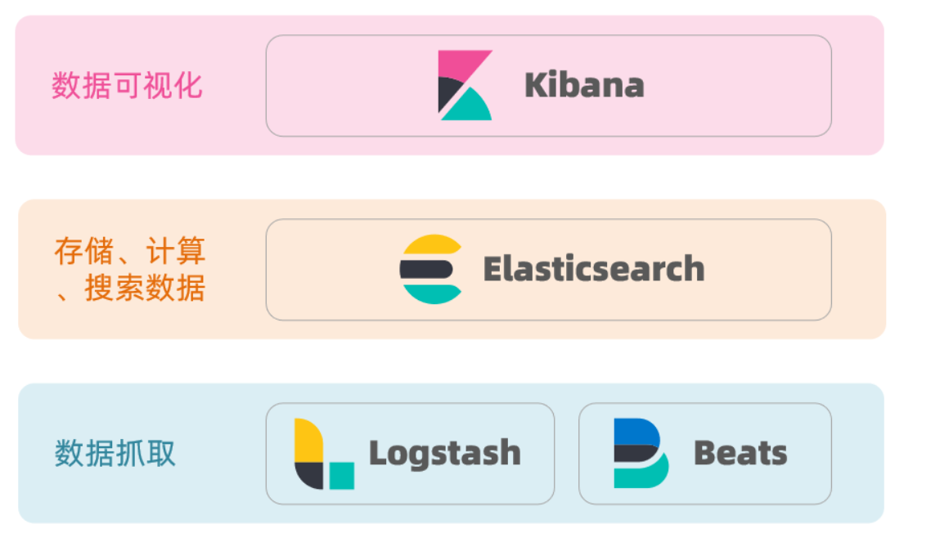Click the Beats logo icon

tap(641, 453)
